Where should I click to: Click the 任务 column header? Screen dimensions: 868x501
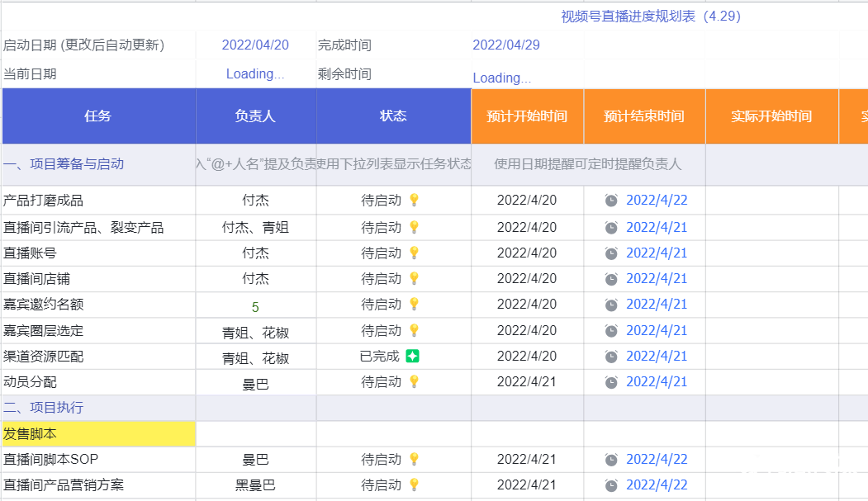(x=98, y=116)
